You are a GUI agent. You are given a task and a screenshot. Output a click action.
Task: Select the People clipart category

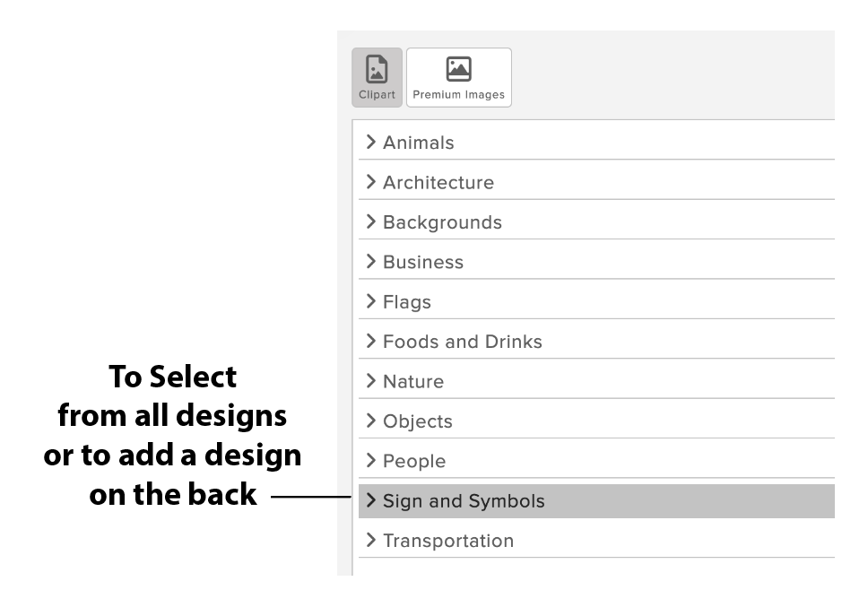coord(414,461)
